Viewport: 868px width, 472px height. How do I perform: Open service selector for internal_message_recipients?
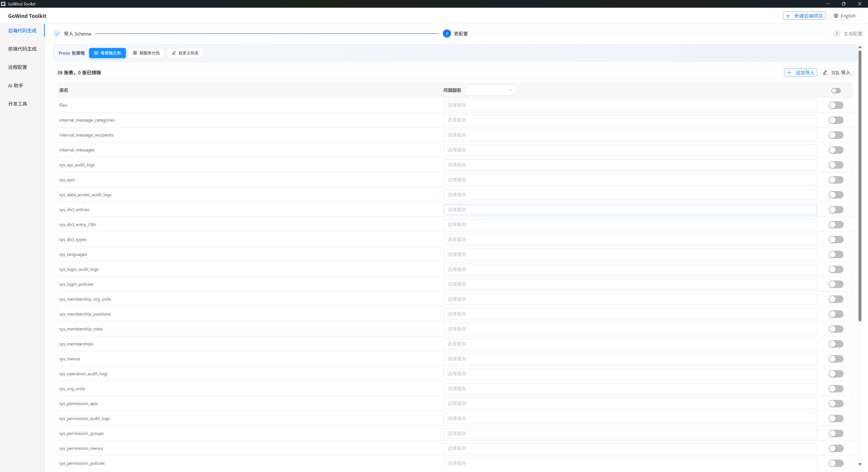pyautogui.click(x=630, y=135)
